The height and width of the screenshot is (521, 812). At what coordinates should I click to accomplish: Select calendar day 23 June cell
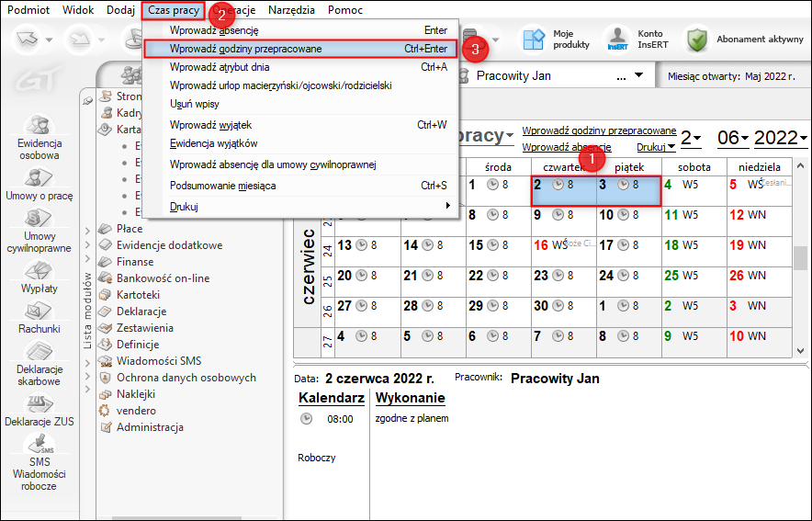pos(564,282)
